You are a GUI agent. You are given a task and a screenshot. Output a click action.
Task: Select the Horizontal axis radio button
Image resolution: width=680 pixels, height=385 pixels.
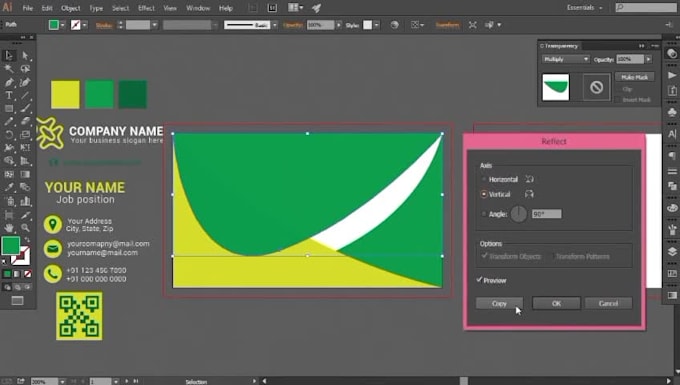point(484,179)
